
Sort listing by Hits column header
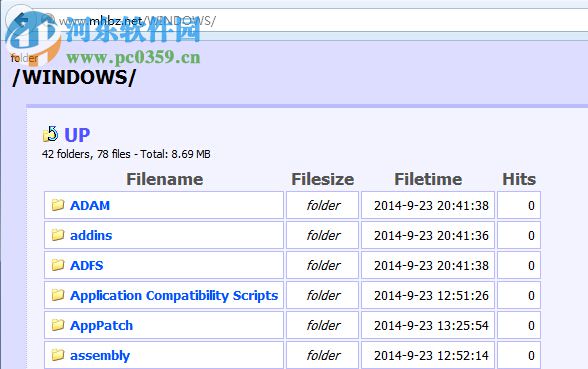click(519, 179)
